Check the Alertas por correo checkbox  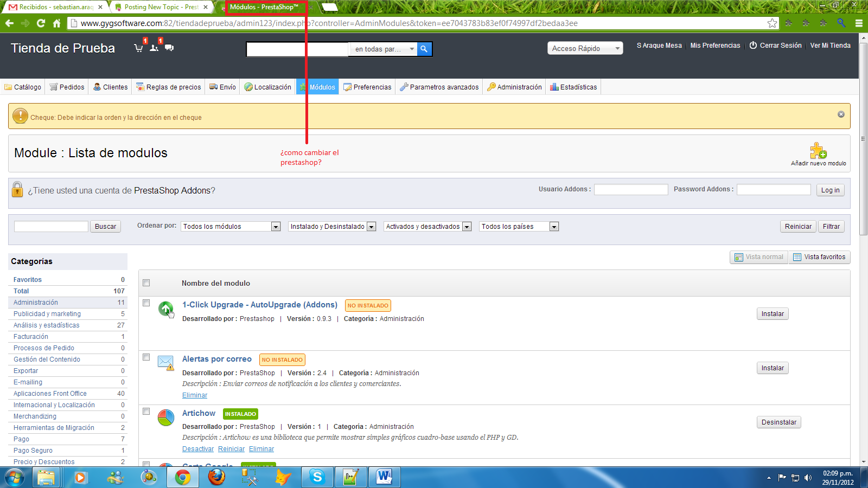146,357
